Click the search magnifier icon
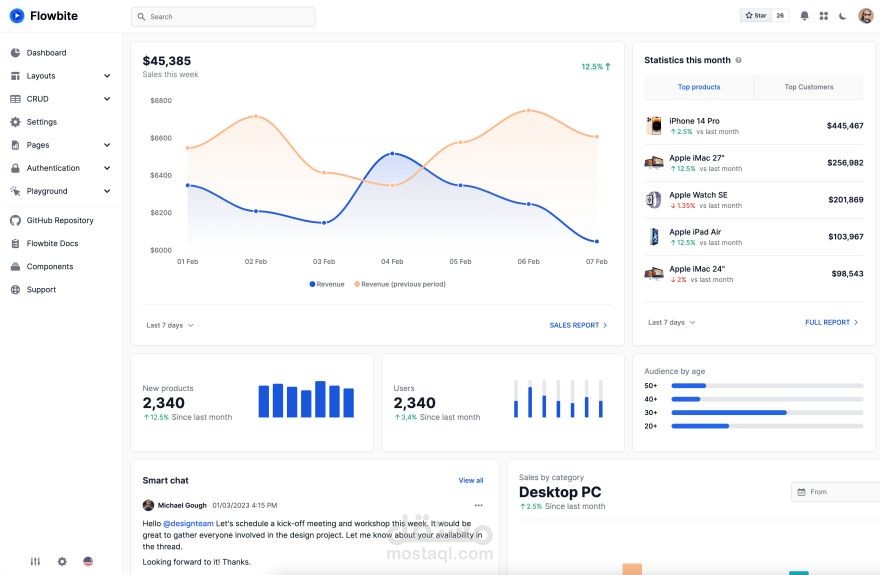This screenshot has width=880, height=575. 141,17
